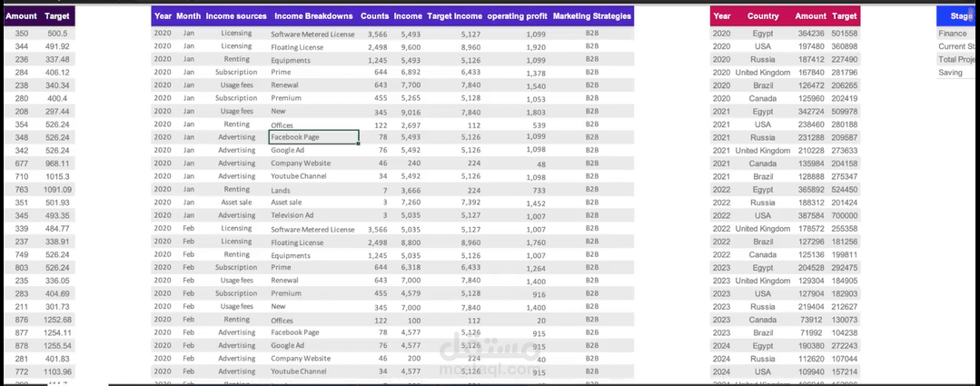Select the Marketing Strategies header cell

(592, 16)
